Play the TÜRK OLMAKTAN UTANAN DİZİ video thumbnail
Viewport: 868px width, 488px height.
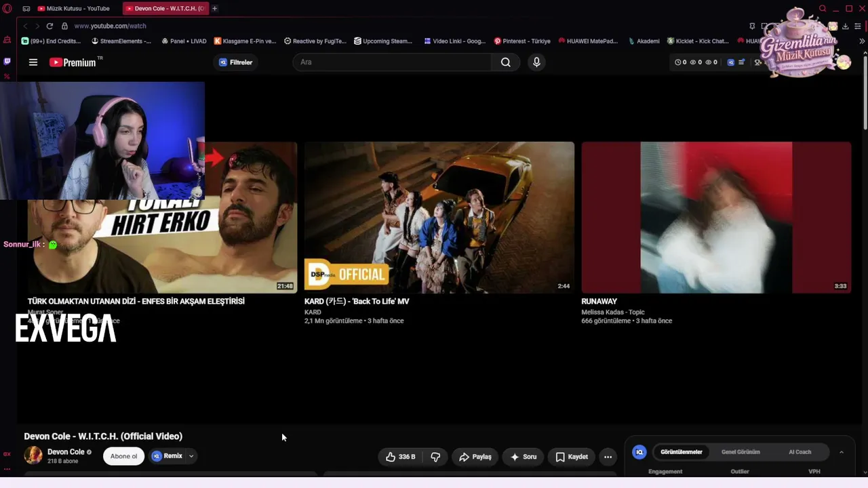[x=162, y=218]
